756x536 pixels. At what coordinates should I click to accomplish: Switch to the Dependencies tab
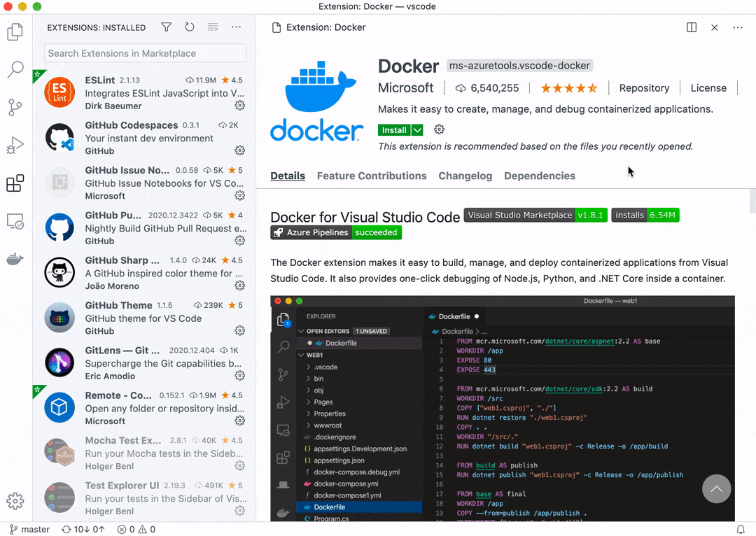click(x=539, y=176)
